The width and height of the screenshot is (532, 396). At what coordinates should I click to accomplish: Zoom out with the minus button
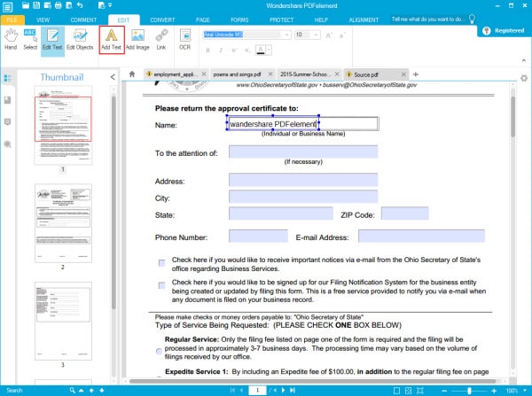coord(444,391)
